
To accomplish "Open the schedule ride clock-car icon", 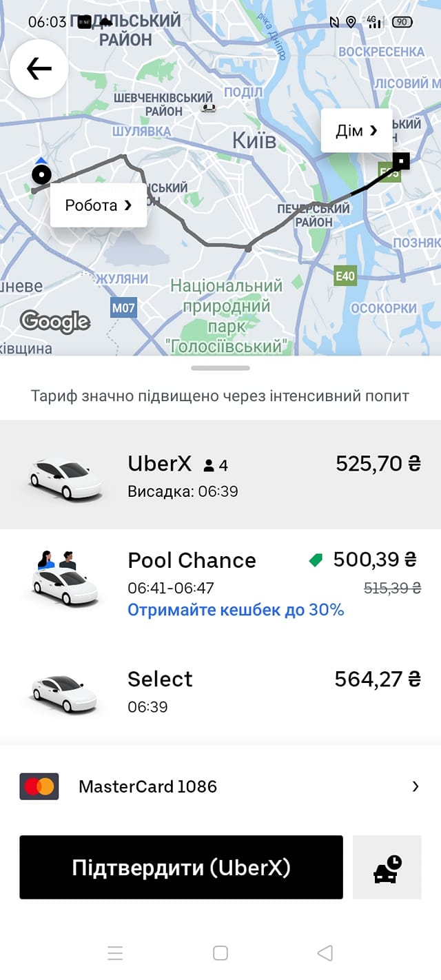I will click(x=387, y=868).
